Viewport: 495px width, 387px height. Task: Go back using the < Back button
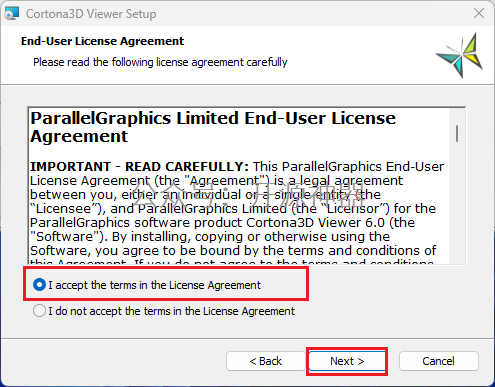265,361
